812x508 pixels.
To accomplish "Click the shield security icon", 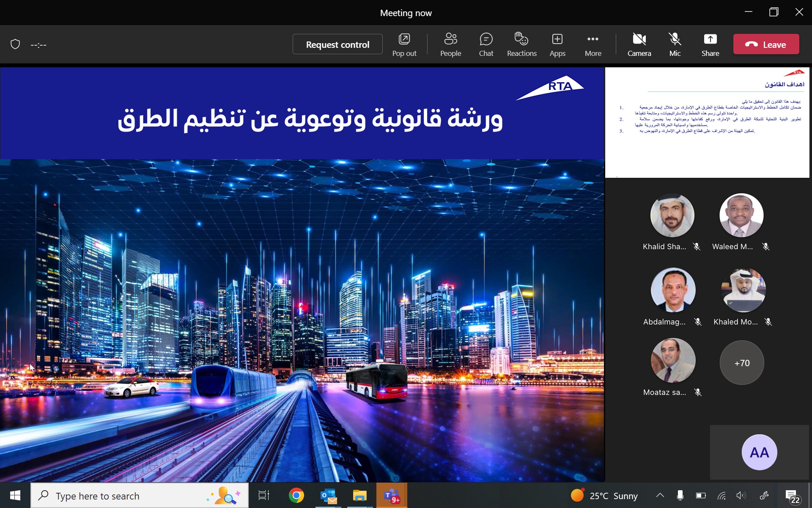I will [15, 44].
